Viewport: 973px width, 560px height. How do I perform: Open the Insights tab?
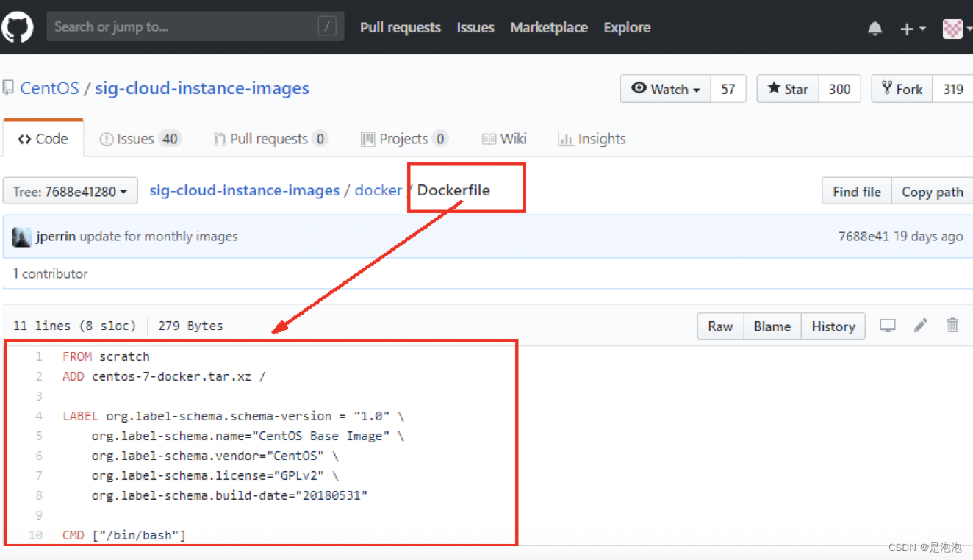(592, 139)
